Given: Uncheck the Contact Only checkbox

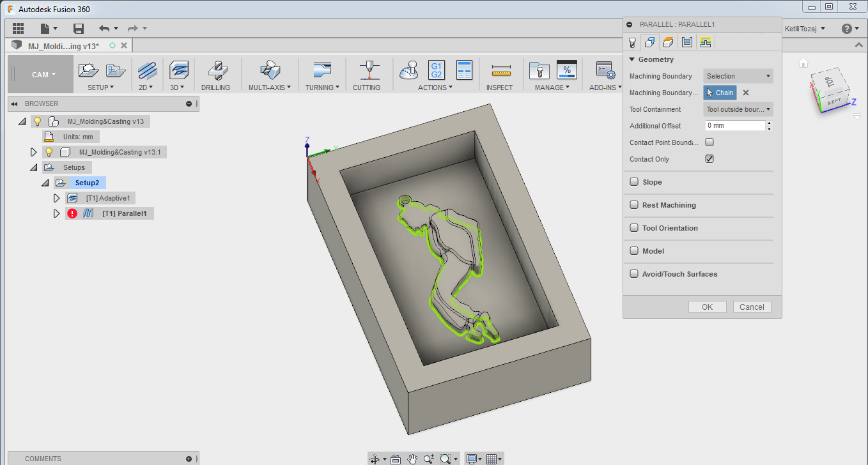Looking at the screenshot, I should click(x=709, y=159).
